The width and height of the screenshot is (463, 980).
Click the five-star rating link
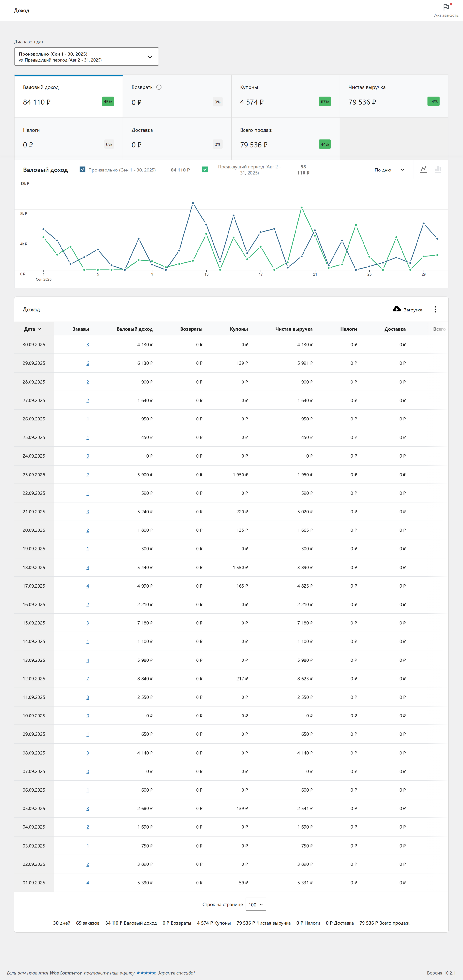click(146, 973)
